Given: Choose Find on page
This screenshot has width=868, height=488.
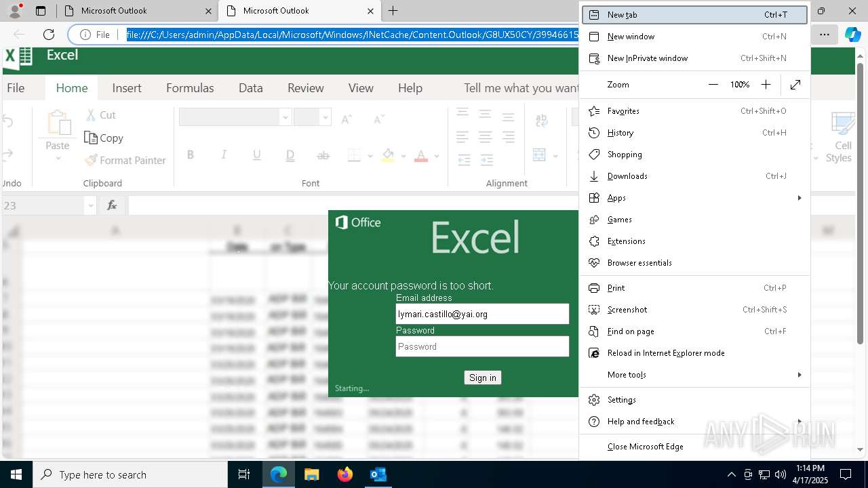Looking at the screenshot, I should pos(695,331).
